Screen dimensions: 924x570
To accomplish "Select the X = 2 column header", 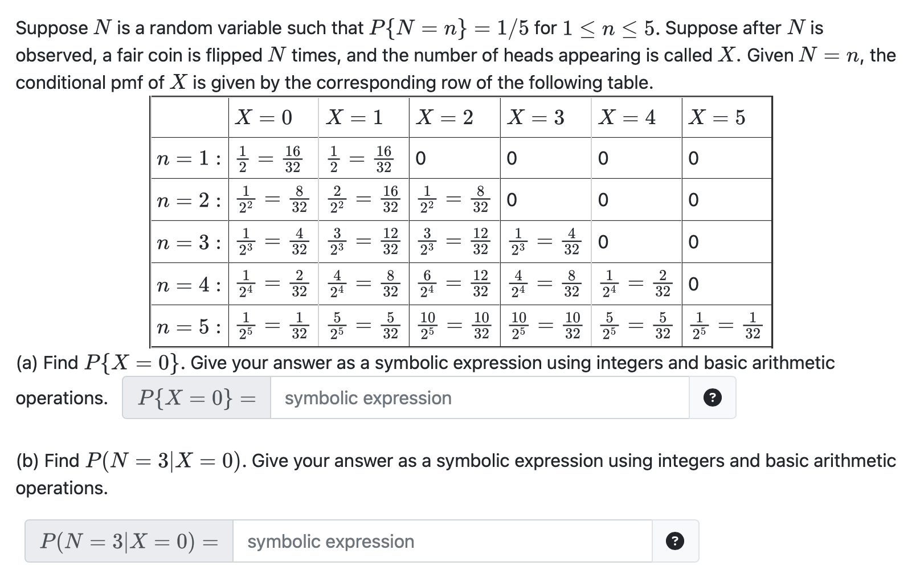I will (x=445, y=117).
